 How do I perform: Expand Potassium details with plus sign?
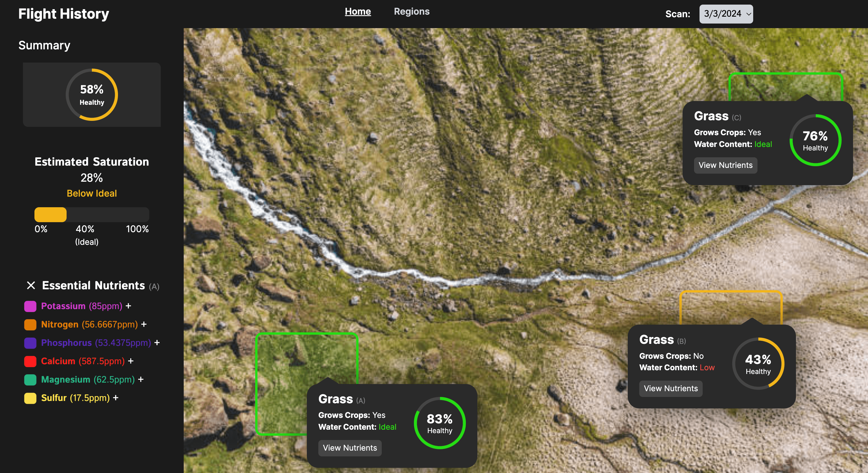(x=128, y=306)
